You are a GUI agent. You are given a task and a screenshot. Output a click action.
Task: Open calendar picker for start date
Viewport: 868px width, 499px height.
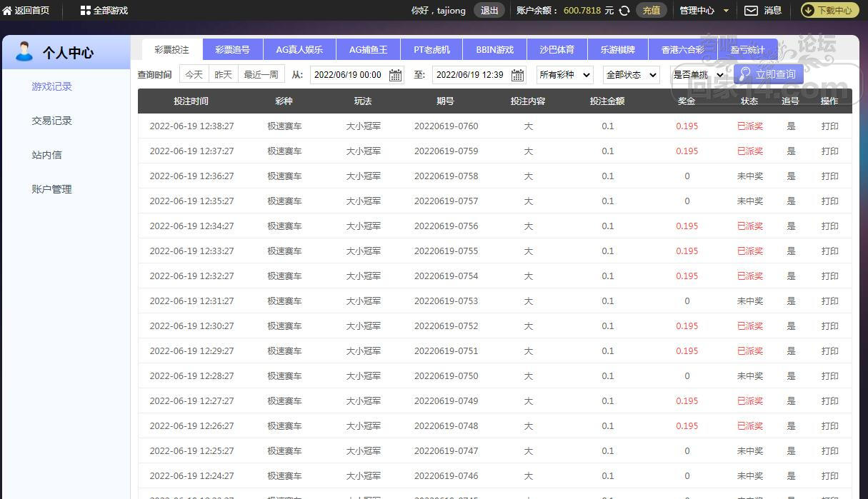coord(395,75)
